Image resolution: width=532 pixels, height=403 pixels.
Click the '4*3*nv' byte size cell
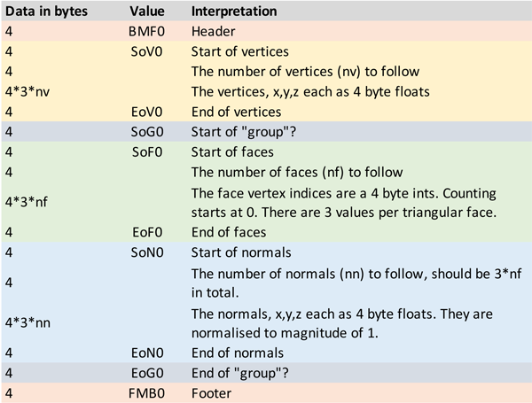(27, 92)
